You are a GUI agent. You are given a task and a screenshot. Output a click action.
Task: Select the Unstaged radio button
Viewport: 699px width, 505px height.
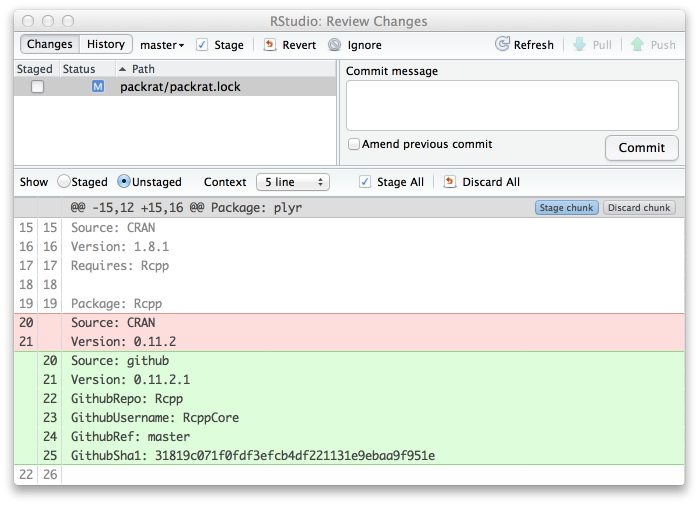124,182
